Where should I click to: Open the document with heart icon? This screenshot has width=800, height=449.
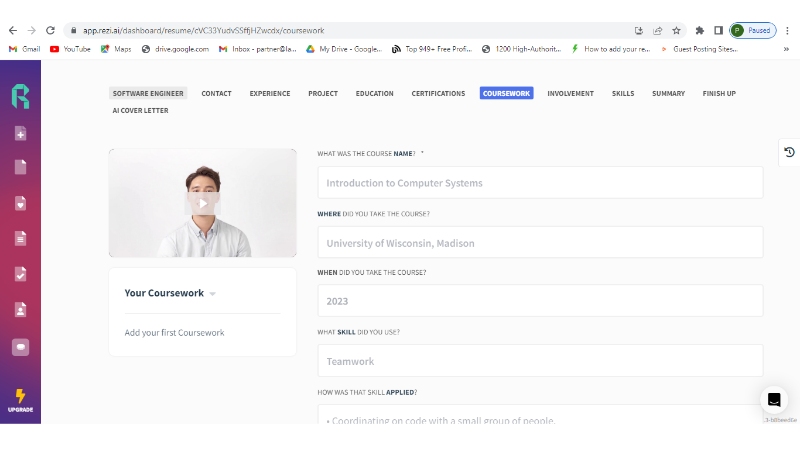tap(20, 203)
